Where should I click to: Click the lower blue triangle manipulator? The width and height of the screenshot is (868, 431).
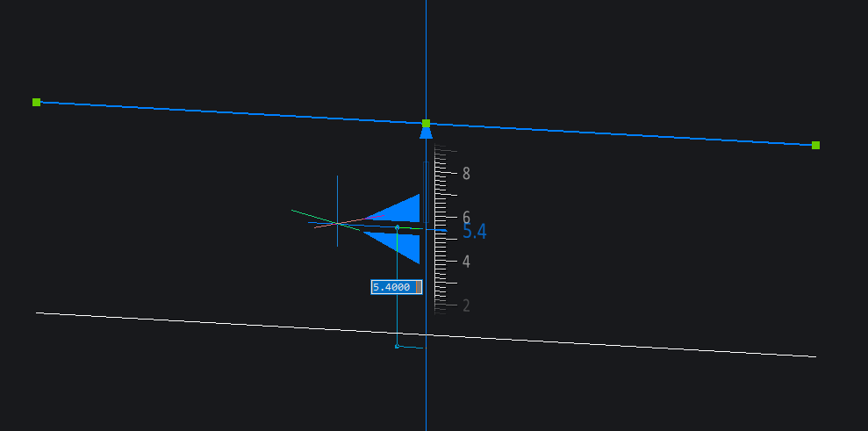(x=400, y=245)
